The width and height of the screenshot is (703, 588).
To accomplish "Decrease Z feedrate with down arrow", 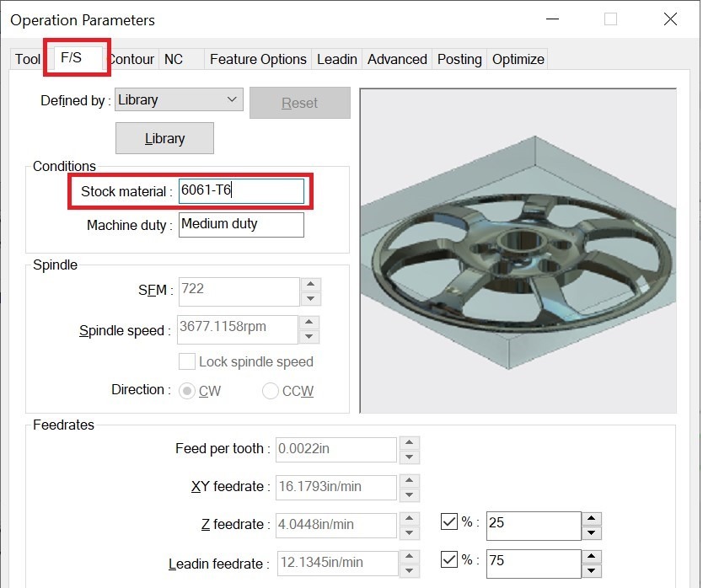I will pos(409,533).
